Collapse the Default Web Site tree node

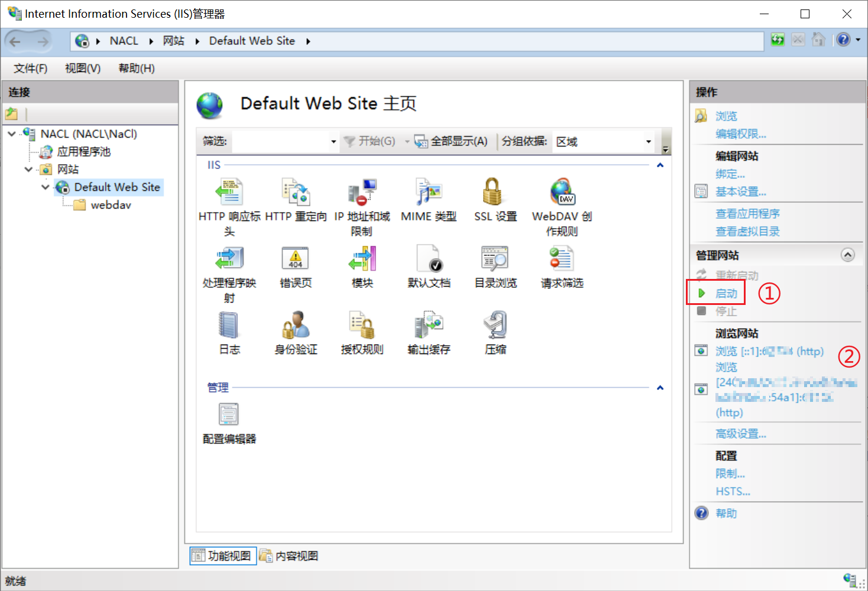pos(46,187)
